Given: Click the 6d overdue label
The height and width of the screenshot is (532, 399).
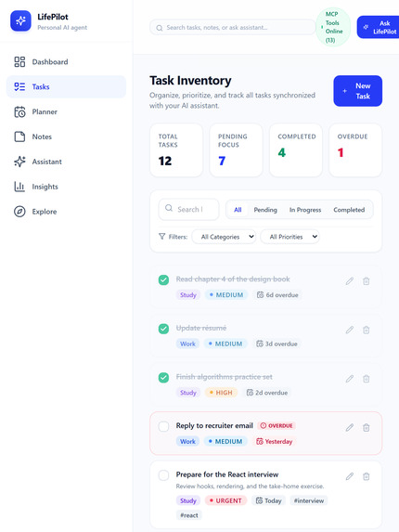Looking at the screenshot, I should tap(277, 295).
